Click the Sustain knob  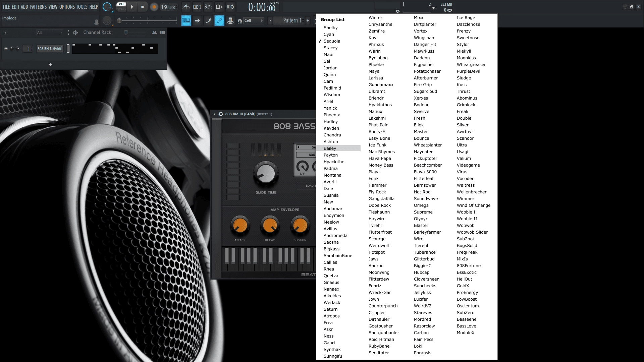pos(300,226)
